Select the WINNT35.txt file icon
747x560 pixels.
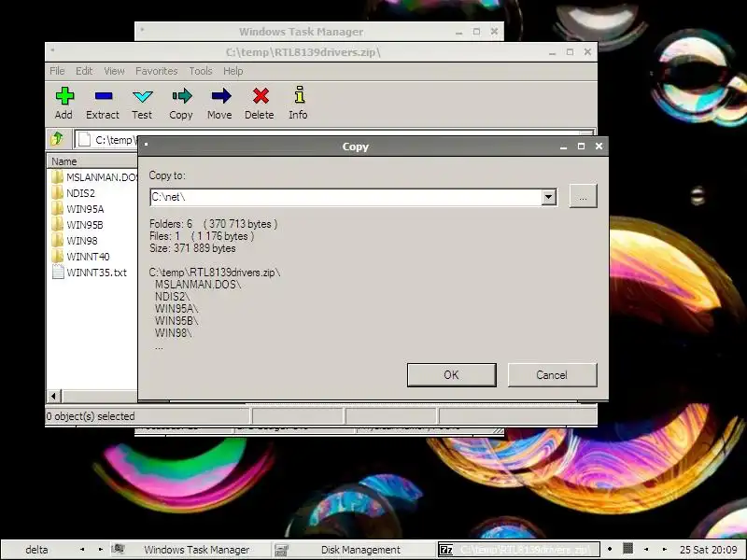[58, 273]
